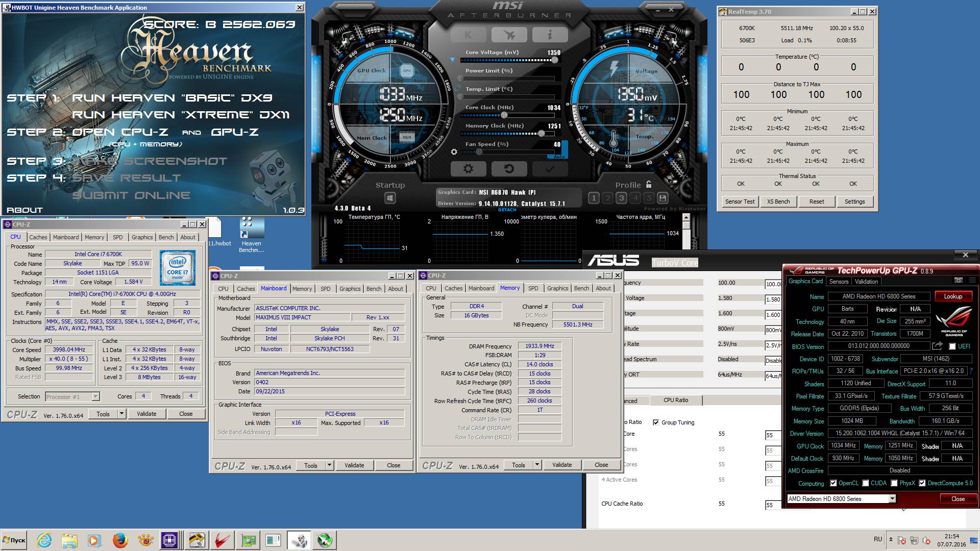Toggle CUDA checkbox in GPU-Z

click(x=865, y=483)
